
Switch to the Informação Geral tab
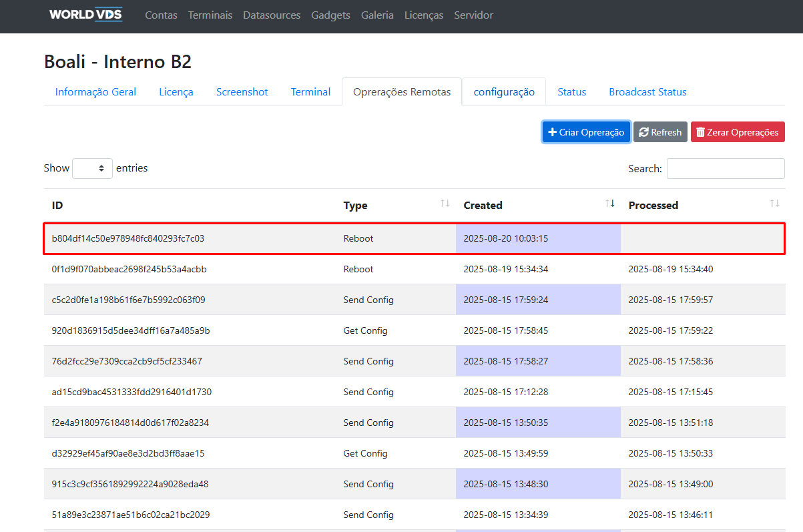(95, 91)
